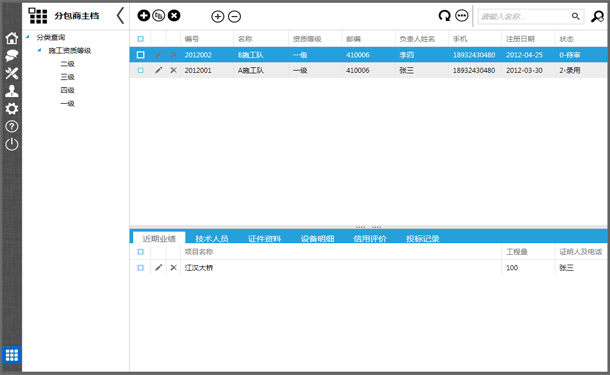Image resolution: width=610 pixels, height=375 pixels.
Task: Select 一级 in the tree
Action: 67,103
